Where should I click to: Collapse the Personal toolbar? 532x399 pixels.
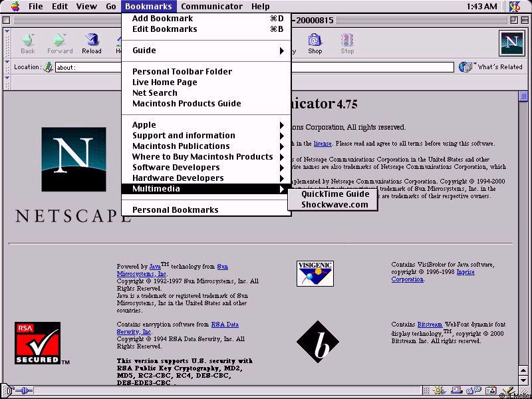point(7,82)
